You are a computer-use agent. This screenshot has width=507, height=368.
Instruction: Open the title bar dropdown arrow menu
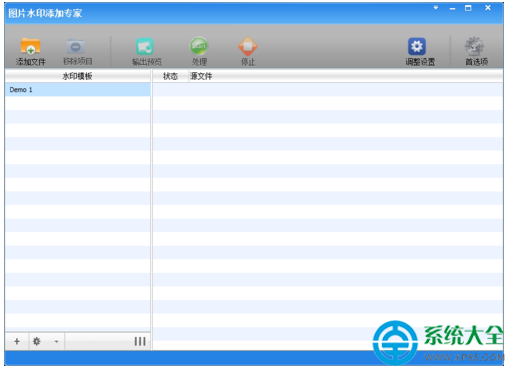tap(436, 8)
